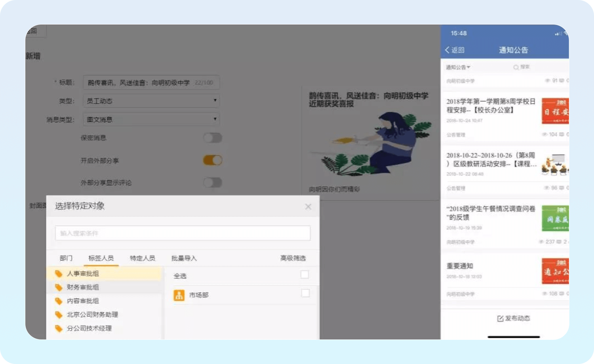Click the 市场部 department icon
Viewport: 594px width, 364px height.
[179, 295]
